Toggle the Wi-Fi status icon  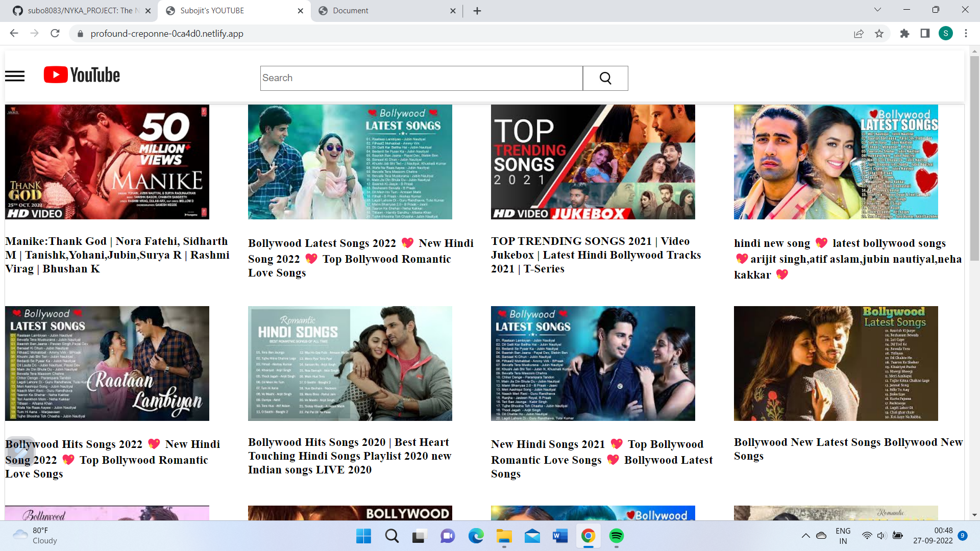[867, 536]
